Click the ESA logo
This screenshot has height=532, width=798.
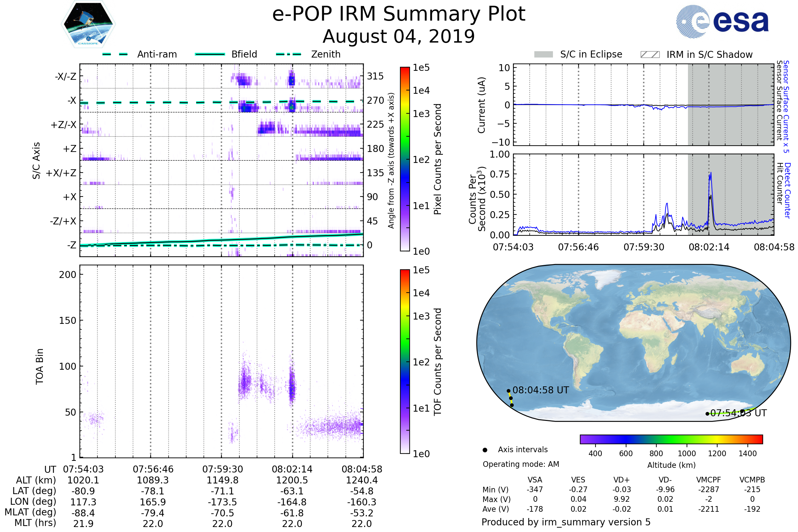pyautogui.click(x=723, y=21)
